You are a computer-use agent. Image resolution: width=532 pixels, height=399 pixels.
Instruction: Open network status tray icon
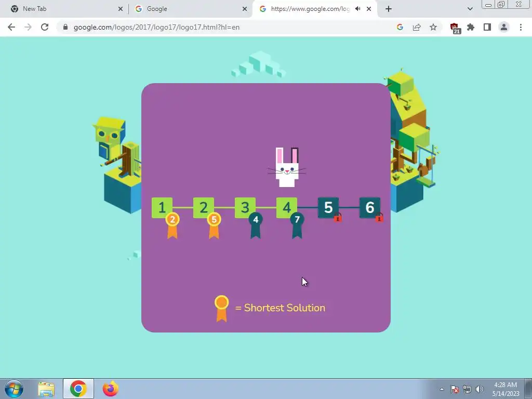467,389
